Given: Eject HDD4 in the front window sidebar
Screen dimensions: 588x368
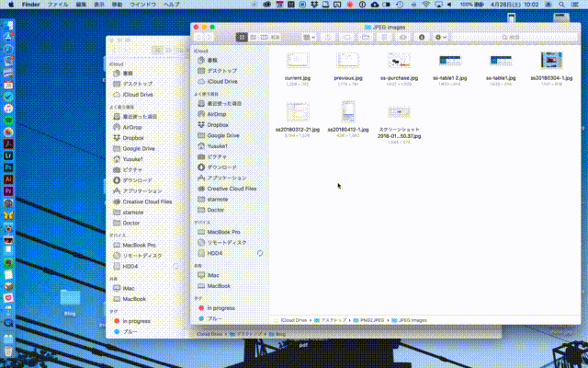Looking at the screenshot, I should click(x=260, y=252).
